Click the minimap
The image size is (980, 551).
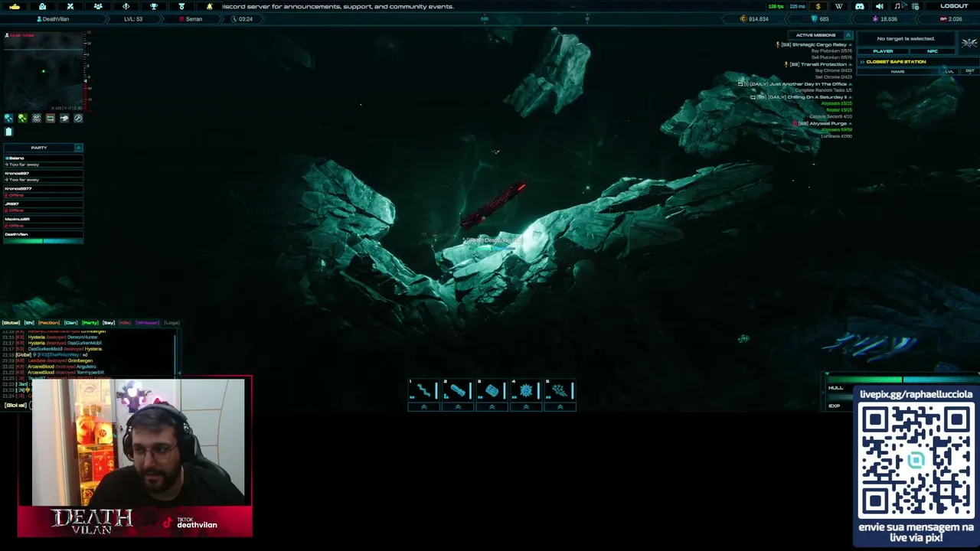pyautogui.click(x=43, y=70)
